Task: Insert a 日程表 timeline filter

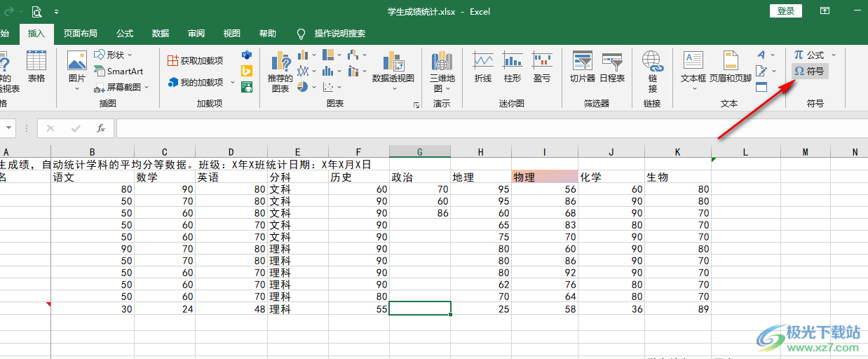Action: (612, 67)
